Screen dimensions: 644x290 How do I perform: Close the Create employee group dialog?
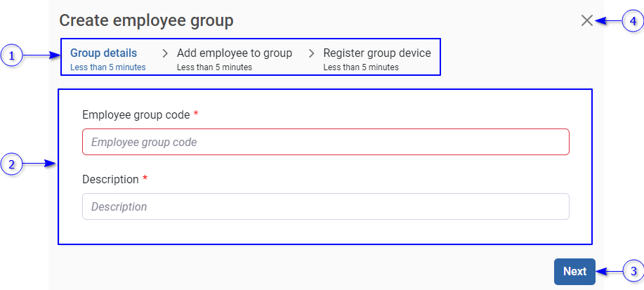(587, 21)
